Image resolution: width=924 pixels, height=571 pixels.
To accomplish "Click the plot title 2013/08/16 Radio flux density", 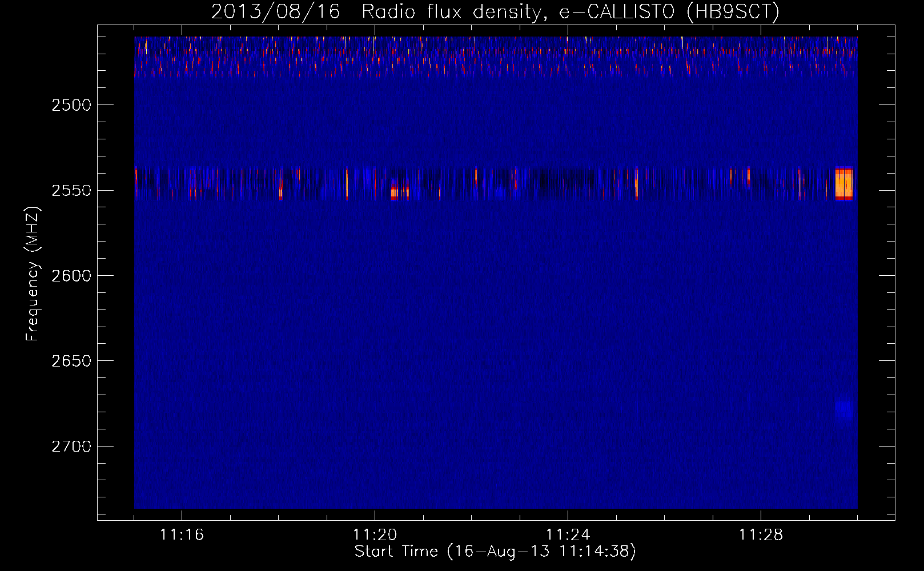I will 495,11.
